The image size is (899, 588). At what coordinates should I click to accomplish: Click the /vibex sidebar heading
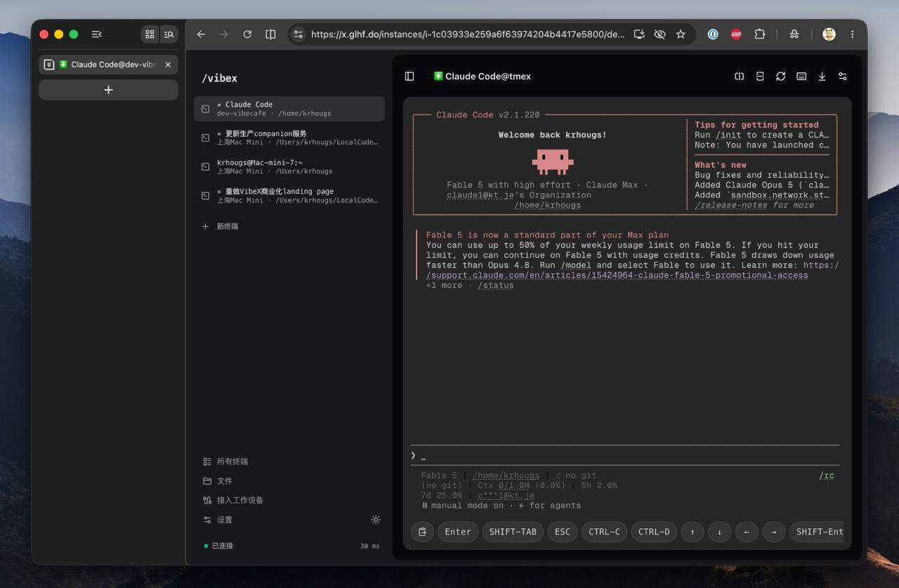point(219,78)
